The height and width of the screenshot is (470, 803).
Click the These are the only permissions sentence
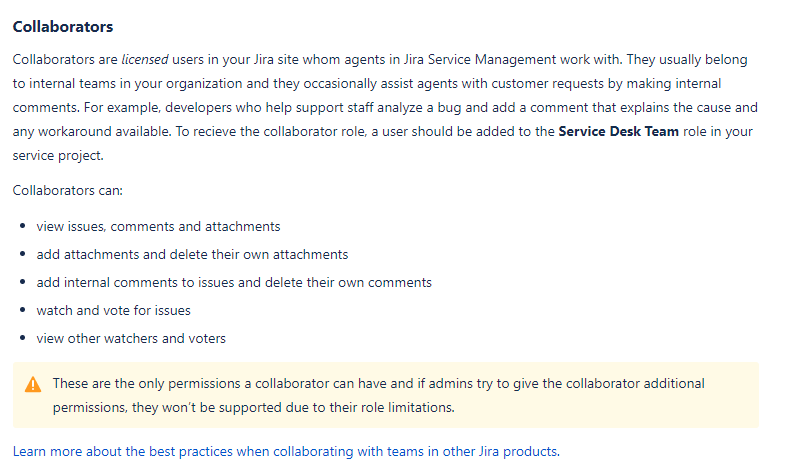(x=378, y=395)
